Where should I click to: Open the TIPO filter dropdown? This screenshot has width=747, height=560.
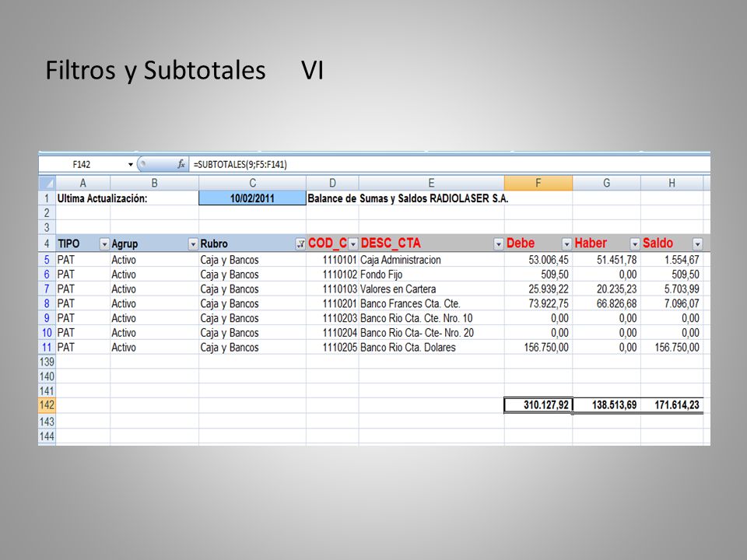pos(103,244)
